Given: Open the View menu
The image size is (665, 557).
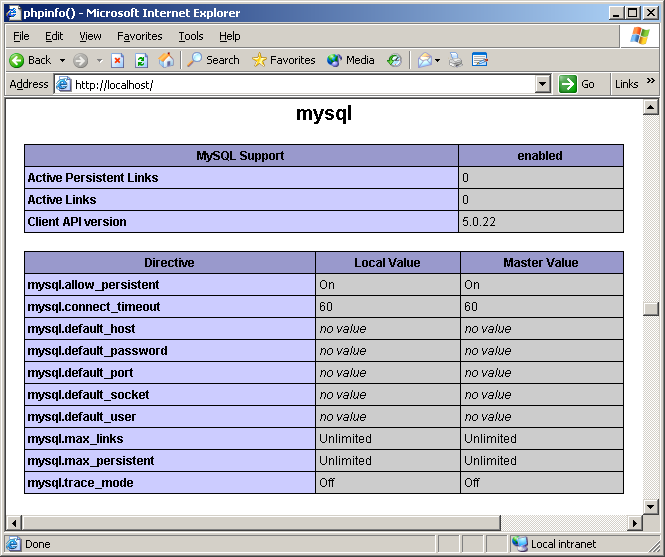Looking at the screenshot, I should (90, 36).
